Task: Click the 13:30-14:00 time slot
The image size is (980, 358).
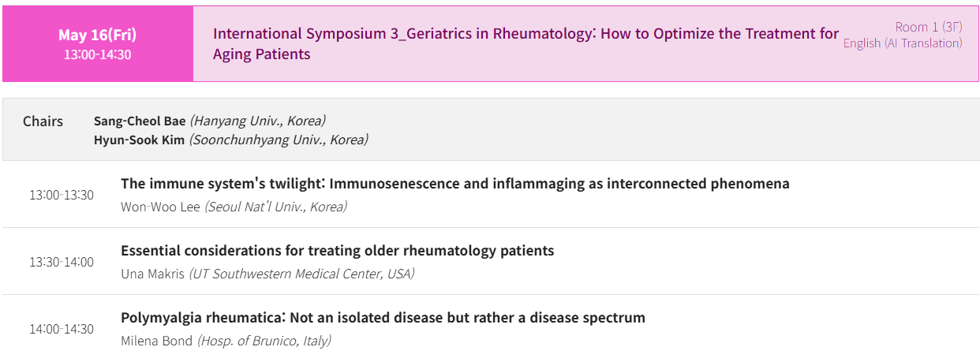Action: point(62,262)
